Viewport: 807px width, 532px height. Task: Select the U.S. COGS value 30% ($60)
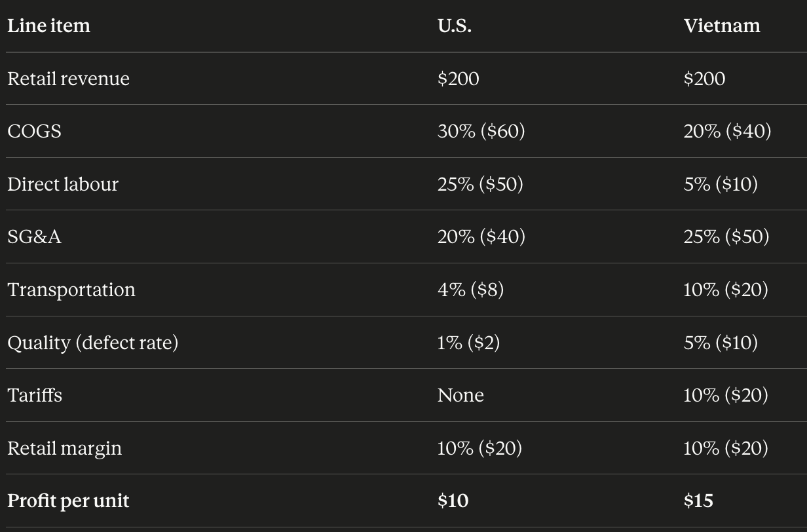coord(481,132)
